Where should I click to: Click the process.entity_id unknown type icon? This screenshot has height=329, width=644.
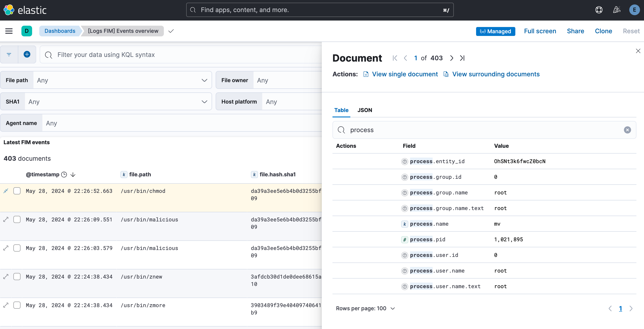(x=405, y=161)
